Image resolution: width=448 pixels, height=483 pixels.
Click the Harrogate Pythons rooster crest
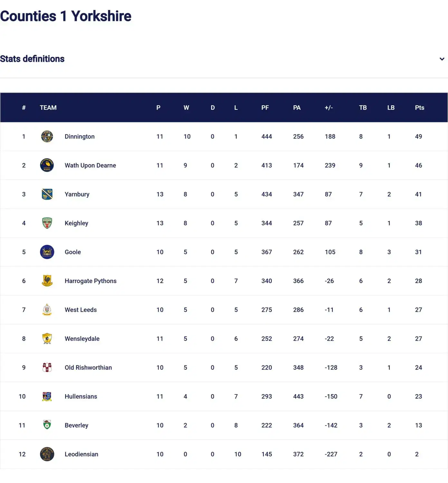pyautogui.click(x=47, y=281)
